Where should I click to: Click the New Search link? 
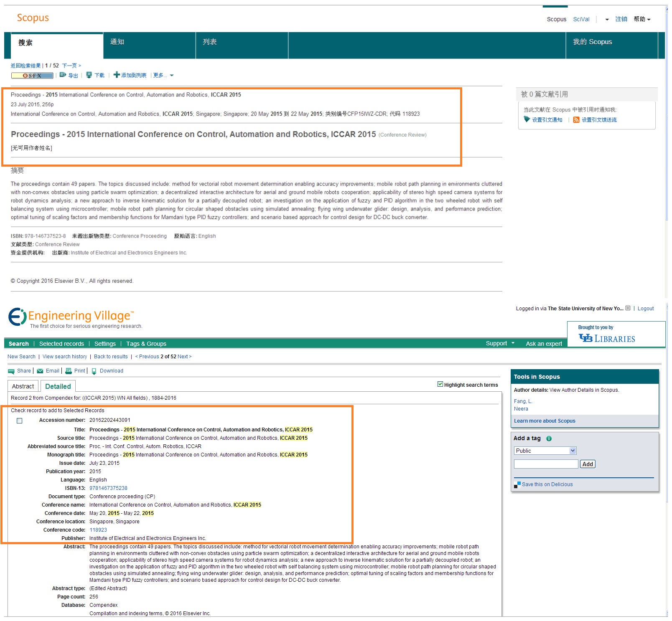click(x=21, y=357)
